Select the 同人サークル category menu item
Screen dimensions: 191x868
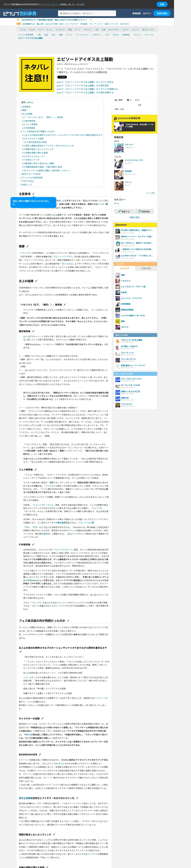pyautogui.click(x=148, y=30)
